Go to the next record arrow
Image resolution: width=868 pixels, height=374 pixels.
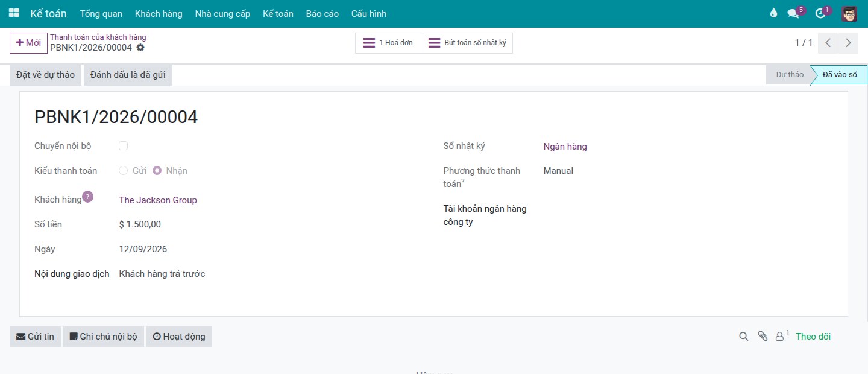coord(848,43)
